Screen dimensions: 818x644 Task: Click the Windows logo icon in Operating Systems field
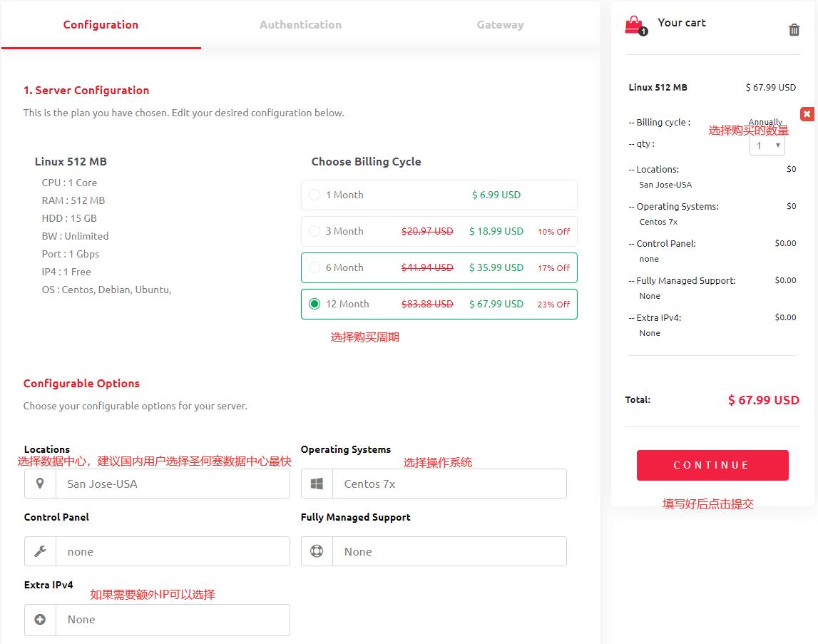click(x=317, y=484)
